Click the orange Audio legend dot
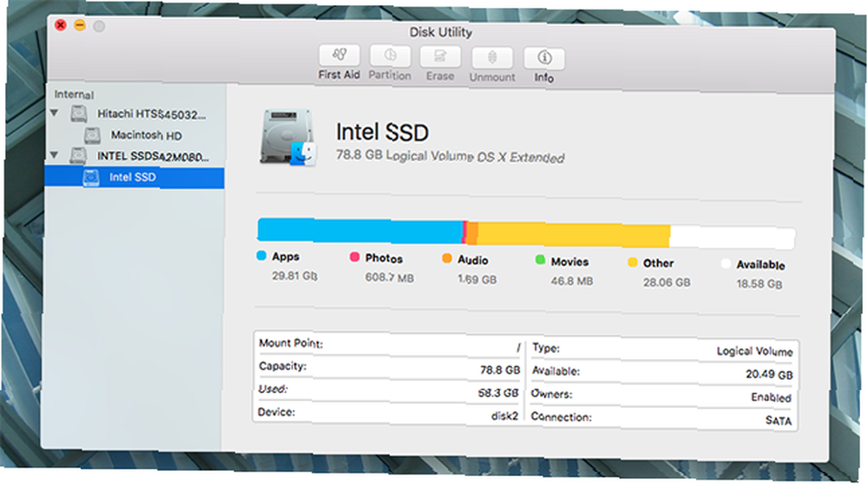The height and width of the screenshot is (484, 868). (x=447, y=258)
